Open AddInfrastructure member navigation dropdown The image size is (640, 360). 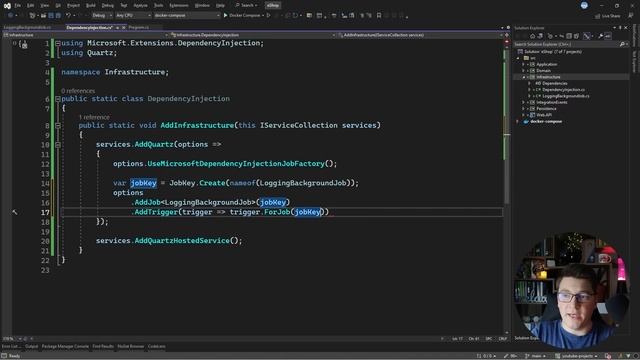click(x=420, y=35)
